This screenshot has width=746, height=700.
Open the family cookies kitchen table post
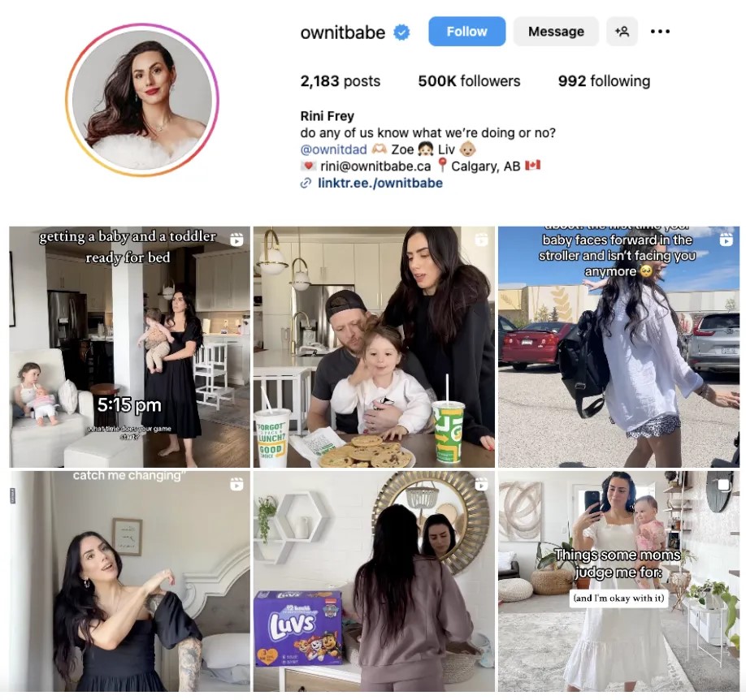coord(374,347)
